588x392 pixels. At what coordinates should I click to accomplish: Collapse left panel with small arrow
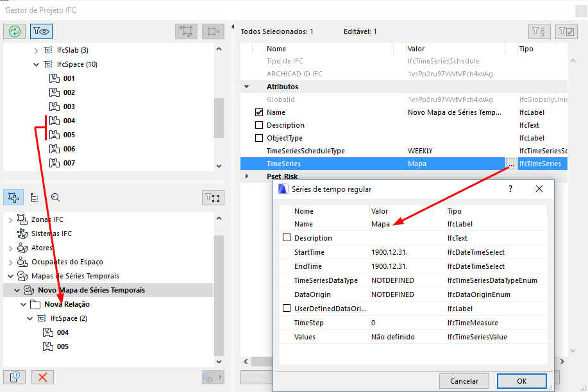pyautogui.click(x=233, y=27)
